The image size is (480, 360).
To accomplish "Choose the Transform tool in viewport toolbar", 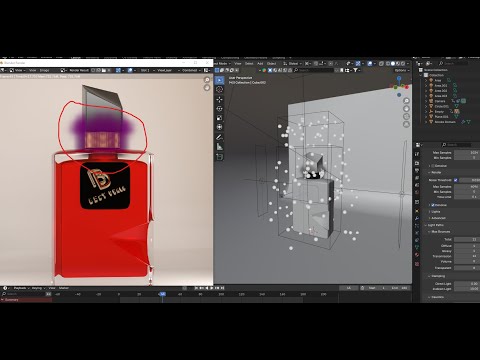I will [x=219, y=127].
